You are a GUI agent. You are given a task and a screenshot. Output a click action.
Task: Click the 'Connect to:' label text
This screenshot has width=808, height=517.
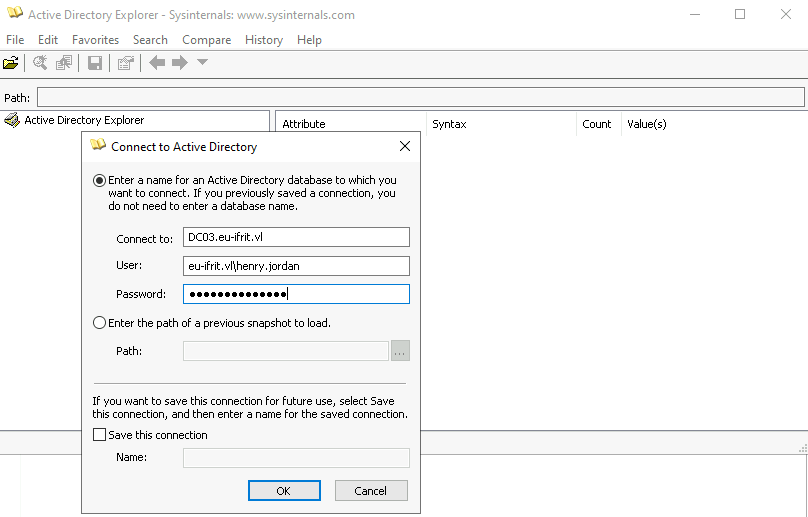pyautogui.click(x=145, y=239)
